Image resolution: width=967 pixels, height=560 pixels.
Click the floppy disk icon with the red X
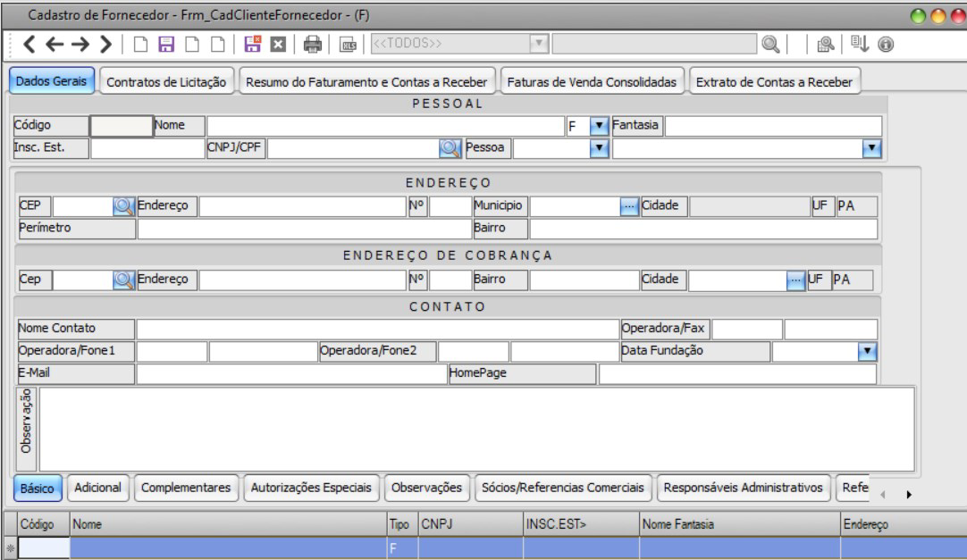252,44
